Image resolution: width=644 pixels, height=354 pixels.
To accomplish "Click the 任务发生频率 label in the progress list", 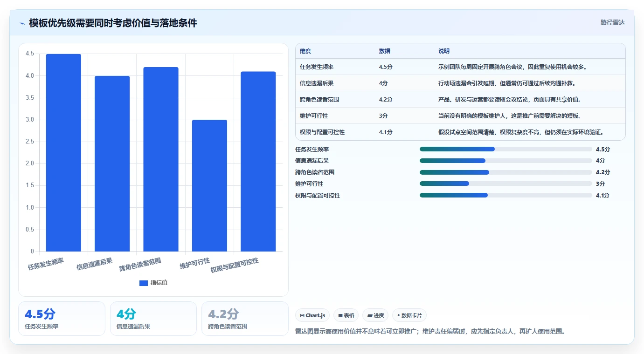I will tap(312, 149).
